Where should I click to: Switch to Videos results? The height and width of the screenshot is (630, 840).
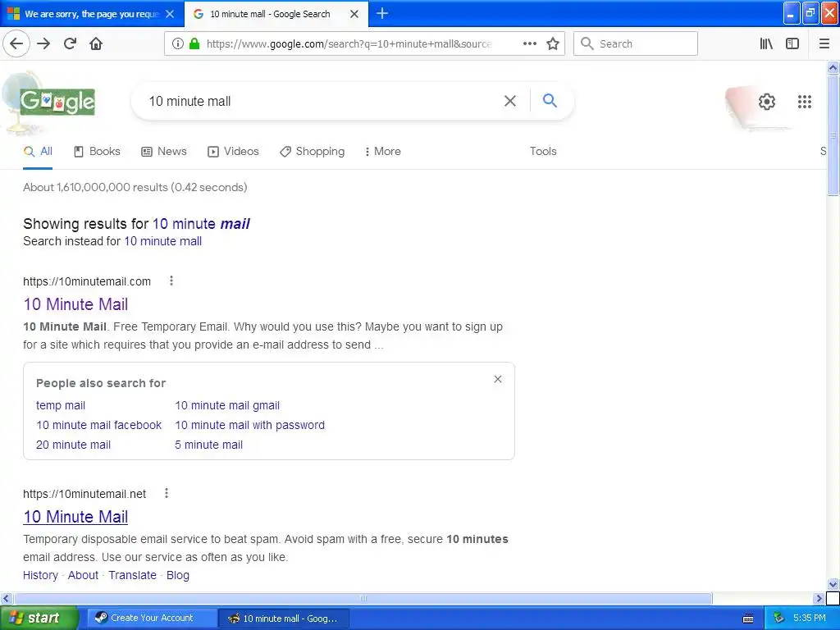point(233,152)
